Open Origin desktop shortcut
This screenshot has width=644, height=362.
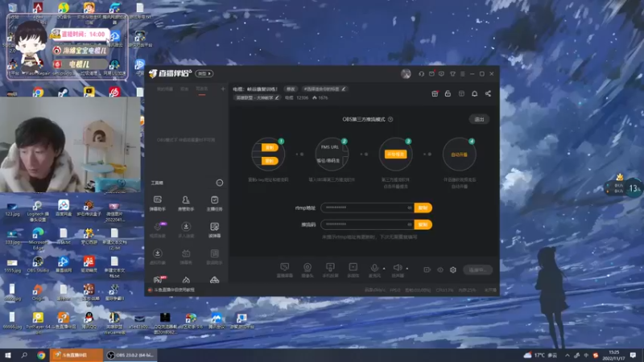point(38,293)
